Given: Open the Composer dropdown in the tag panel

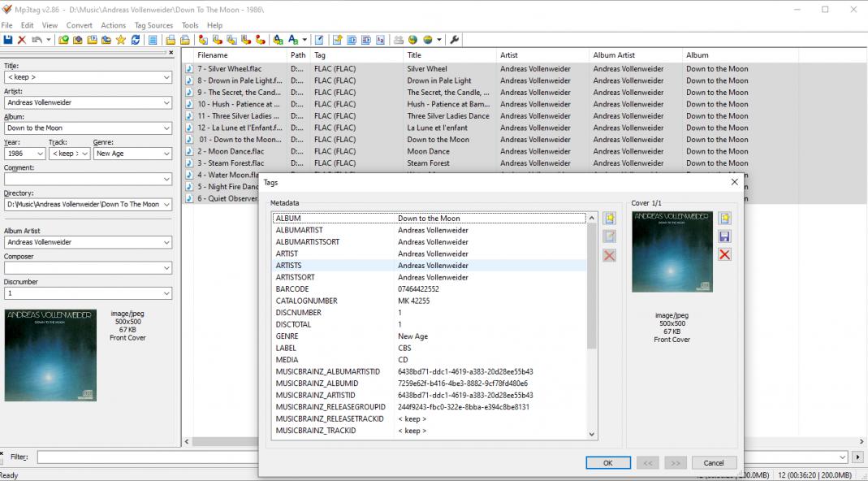Looking at the screenshot, I should click(x=166, y=268).
